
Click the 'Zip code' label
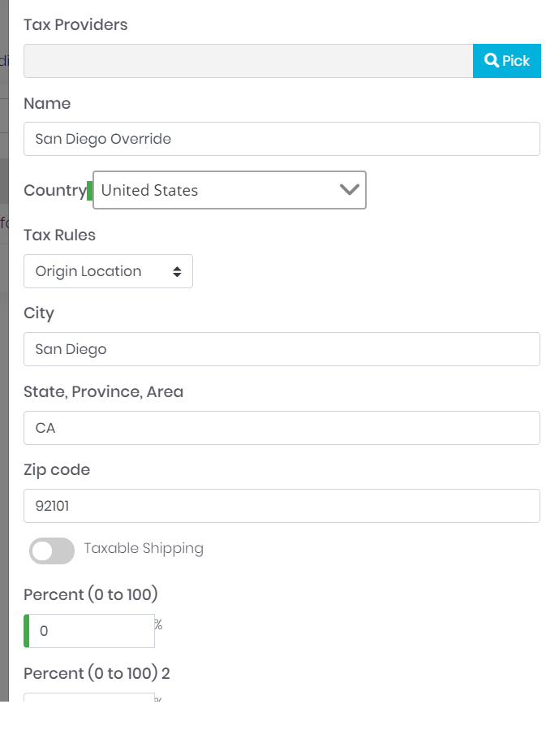[x=57, y=470]
